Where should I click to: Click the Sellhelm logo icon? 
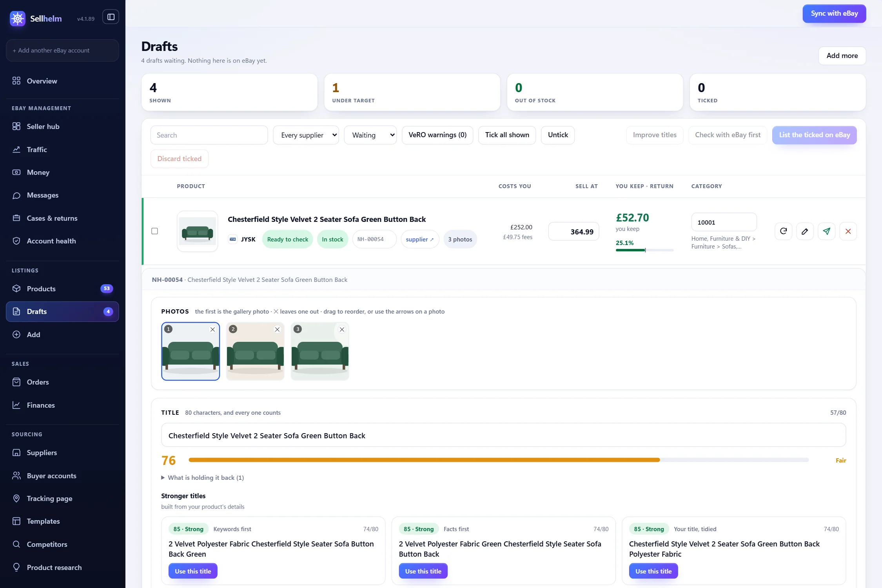(x=18, y=18)
